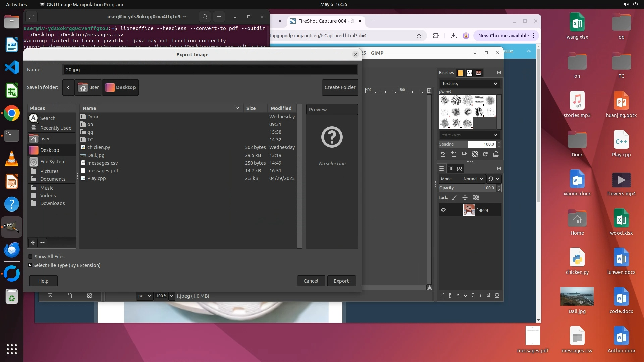
Task: Add bookmark with plus button in Places
Action: tap(33, 243)
